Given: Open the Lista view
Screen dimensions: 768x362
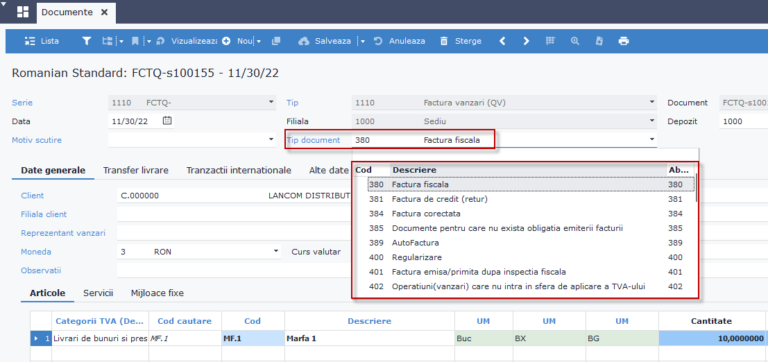Looking at the screenshot, I should (x=42, y=41).
